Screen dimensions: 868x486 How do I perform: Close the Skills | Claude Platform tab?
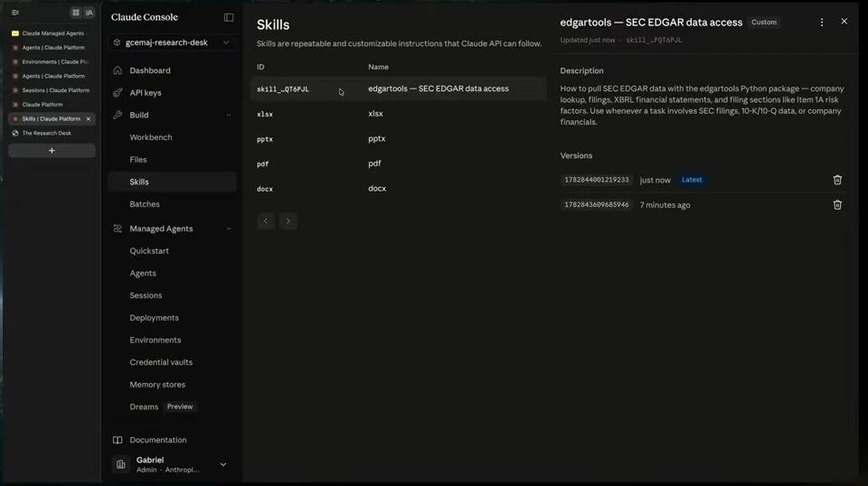point(88,119)
